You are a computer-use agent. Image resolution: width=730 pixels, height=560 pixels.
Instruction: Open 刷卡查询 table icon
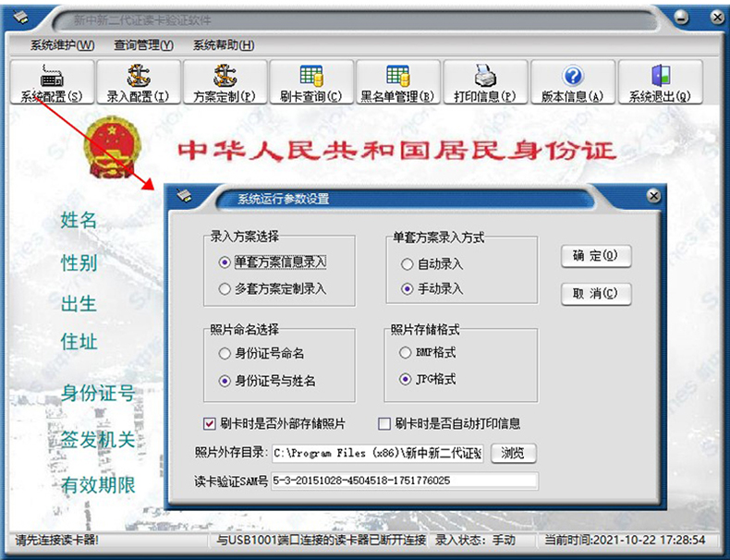[x=310, y=82]
